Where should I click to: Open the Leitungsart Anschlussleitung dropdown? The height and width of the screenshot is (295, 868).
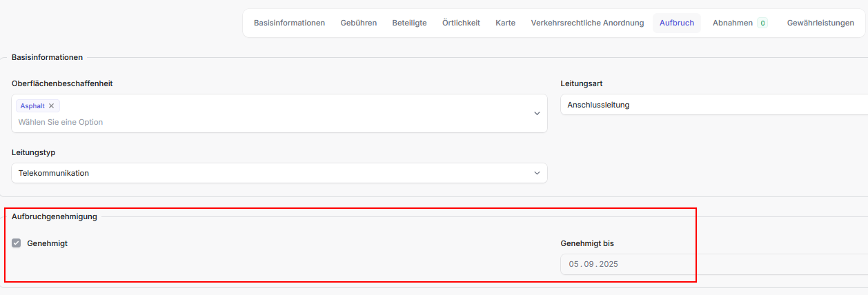point(711,105)
